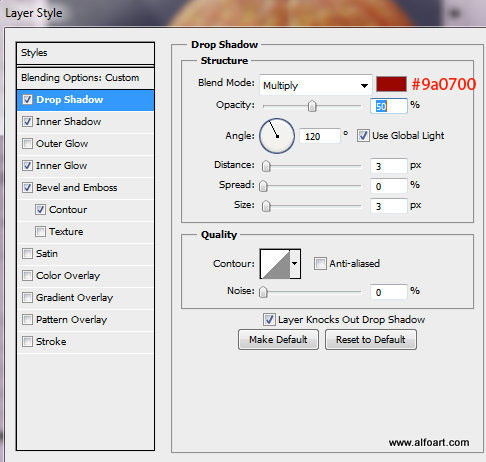Click the Noise slider handle
The image size is (486, 462).
[263, 292]
